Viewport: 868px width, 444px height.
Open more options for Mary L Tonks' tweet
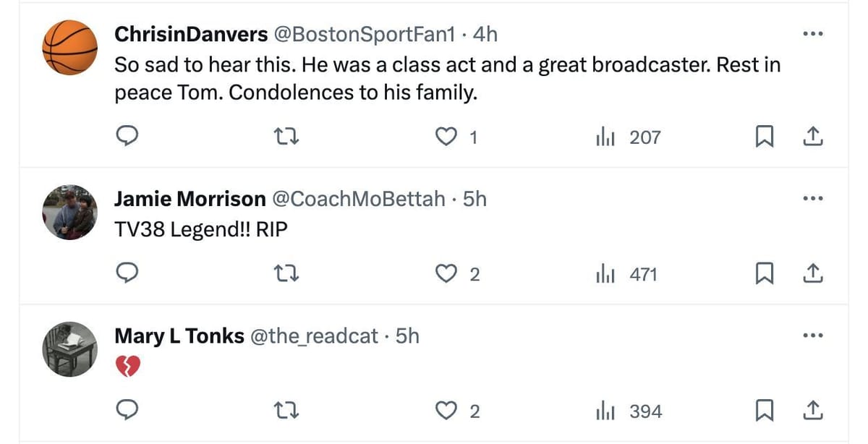point(813,336)
